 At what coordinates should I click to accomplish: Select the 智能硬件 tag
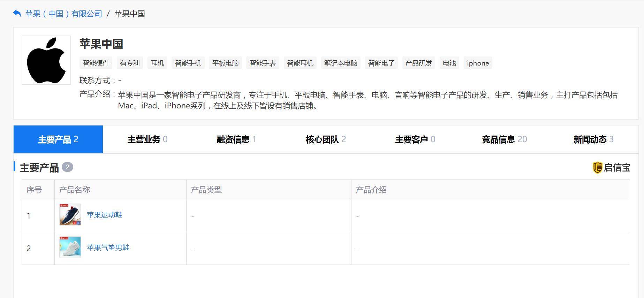96,63
